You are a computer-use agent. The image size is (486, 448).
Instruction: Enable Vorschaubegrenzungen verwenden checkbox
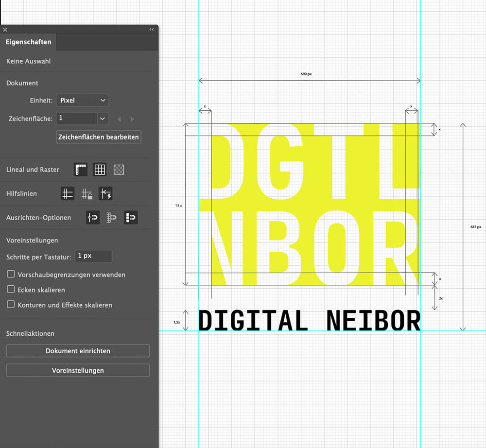coord(11,275)
